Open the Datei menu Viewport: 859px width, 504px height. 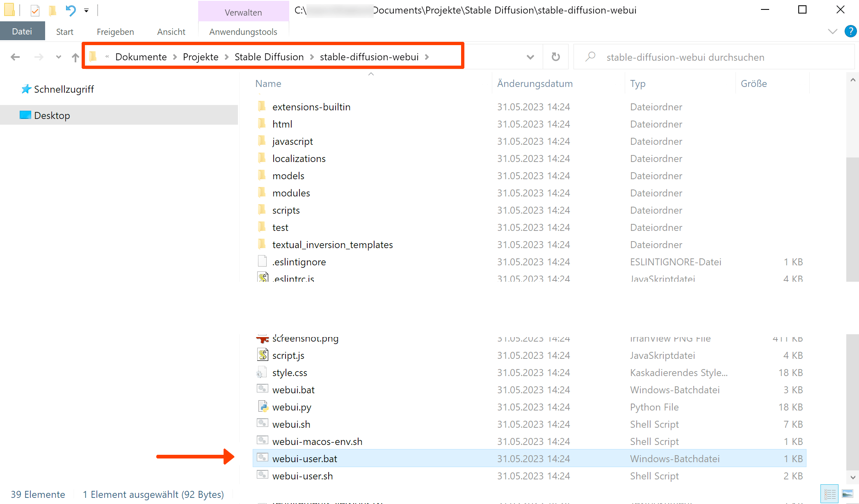tap(22, 31)
